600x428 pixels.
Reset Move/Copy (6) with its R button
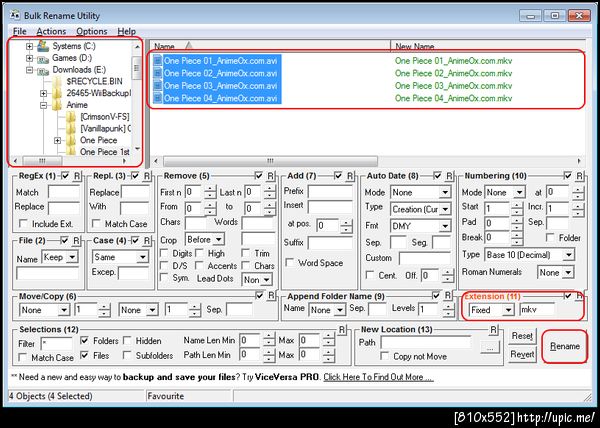coord(271,296)
